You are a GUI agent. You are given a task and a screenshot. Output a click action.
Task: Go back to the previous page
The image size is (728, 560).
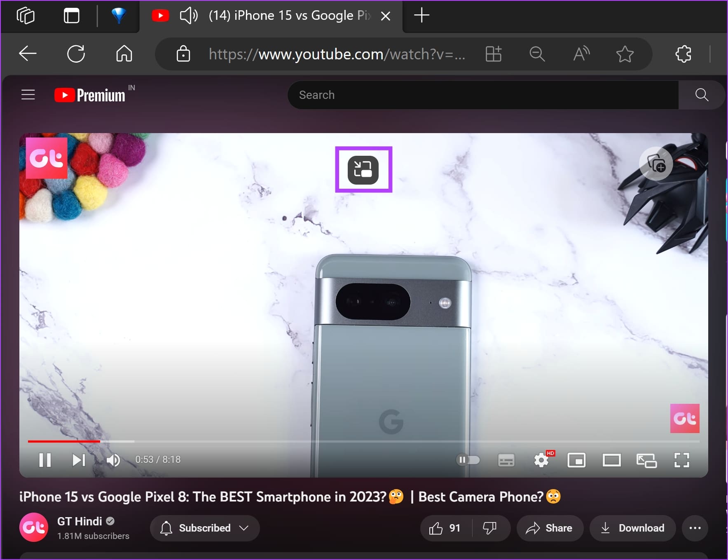[x=28, y=54]
